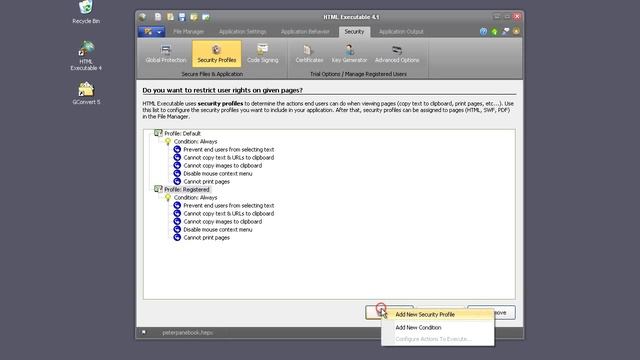
Task: Select GConvert 5 desktop shortcut
Action: 86,93
